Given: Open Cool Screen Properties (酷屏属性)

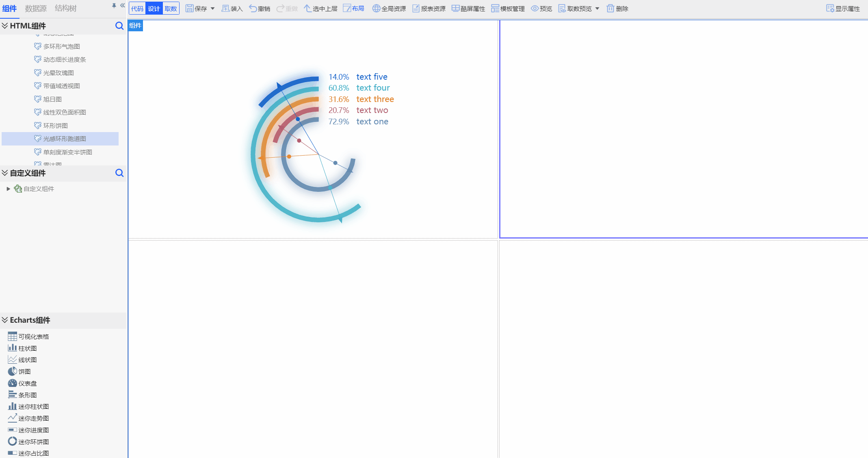Looking at the screenshot, I should click(x=468, y=9).
